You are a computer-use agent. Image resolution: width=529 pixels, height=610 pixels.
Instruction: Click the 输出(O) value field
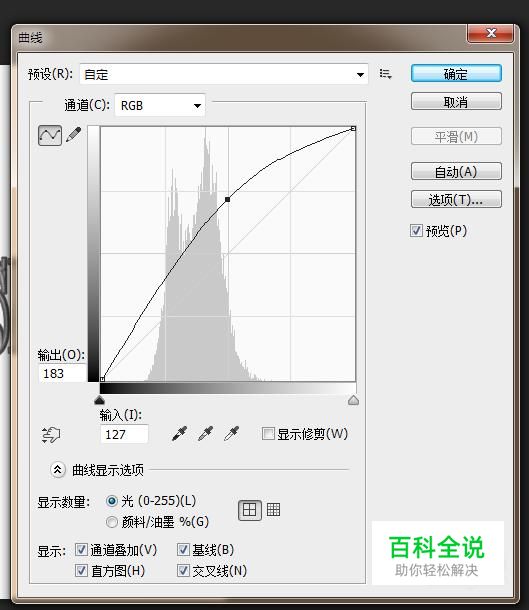tap(62, 373)
